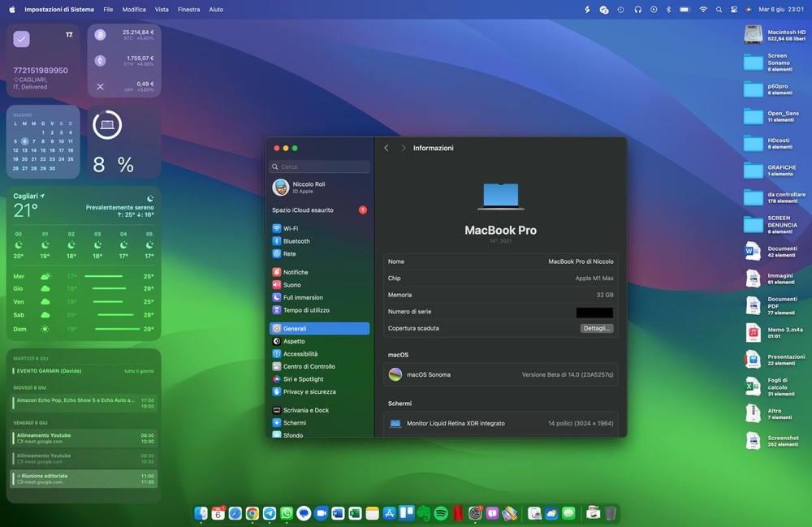Screen dimensions: 812x527
Task: Open Telegram from the Dock
Action: point(270,513)
